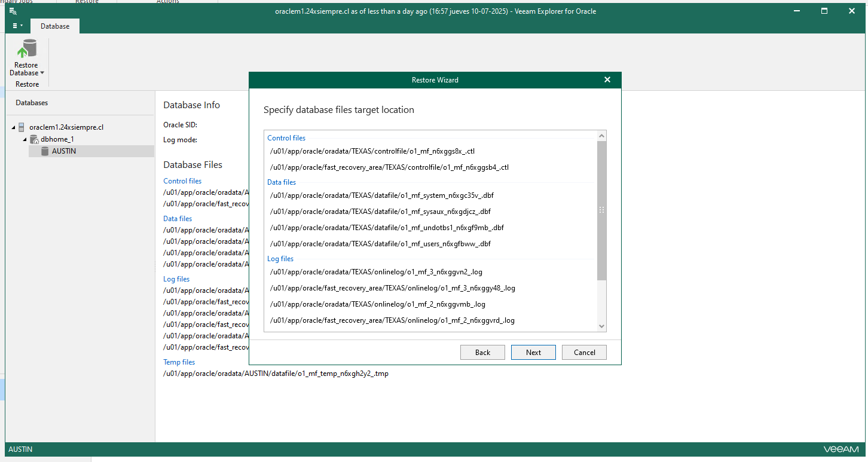Viewport: 868px width, 462px height.
Task: Select the o1_mf_n6xggsb4_.ctl control file path
Action: (x=389, y=167)
